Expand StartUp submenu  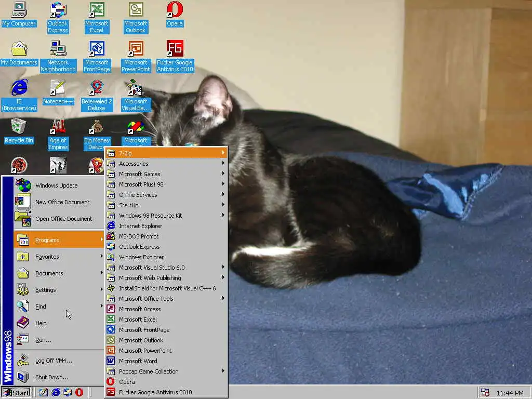(166, 205)
